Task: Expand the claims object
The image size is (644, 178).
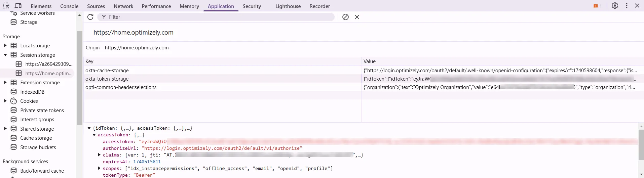Action: click(x=99, y=155)
